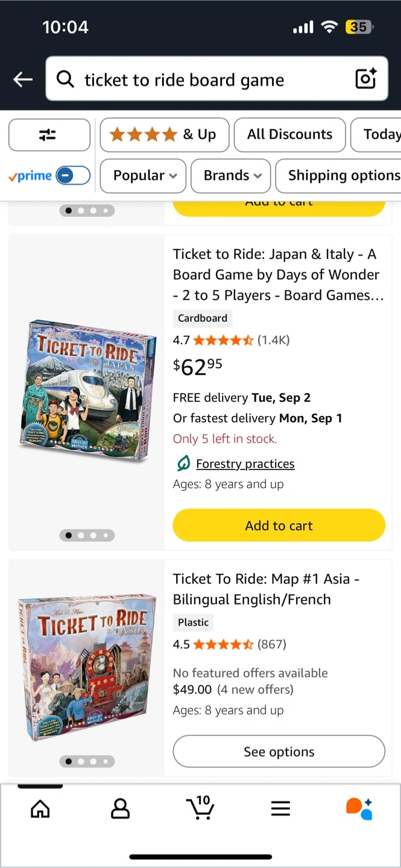Expand the Popular dropdown
Screen dimensions: 401x868
pos(145,175)
